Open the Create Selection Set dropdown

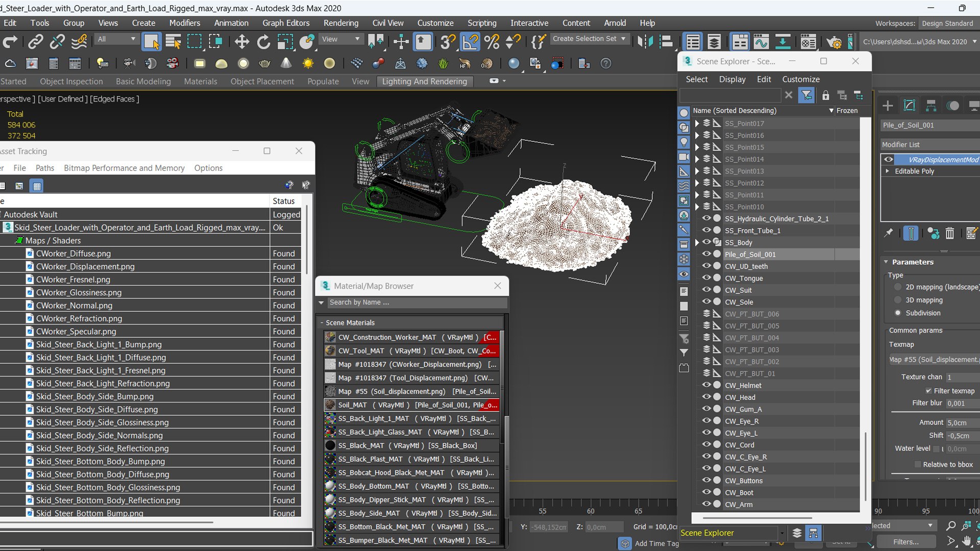click(590, 39)
